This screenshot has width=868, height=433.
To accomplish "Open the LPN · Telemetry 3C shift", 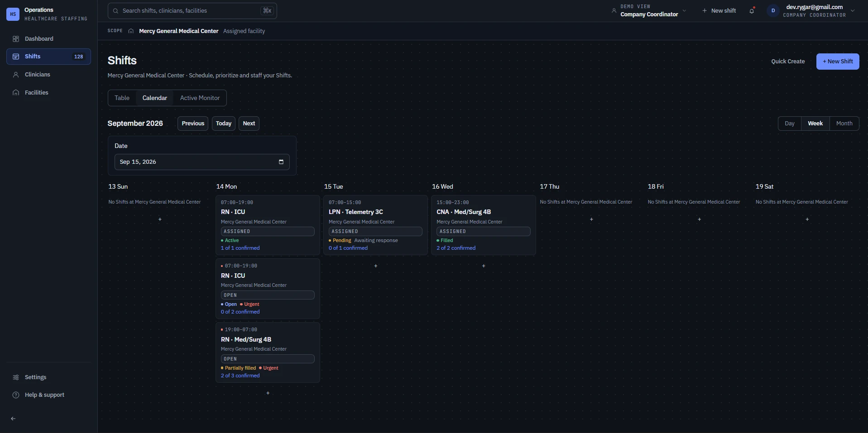I will (x=375, y=225).
